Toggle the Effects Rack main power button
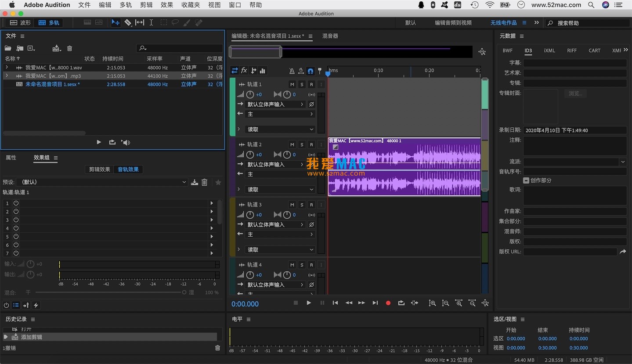This screenshot has width=632, height=364. click(x=6, y=305)
